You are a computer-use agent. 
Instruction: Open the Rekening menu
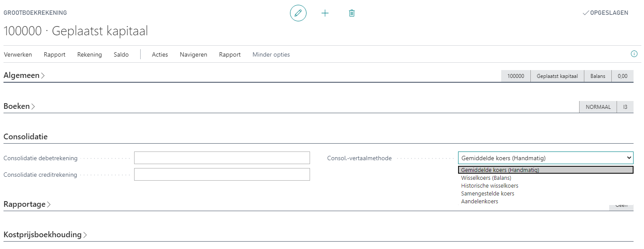(89, 54)
